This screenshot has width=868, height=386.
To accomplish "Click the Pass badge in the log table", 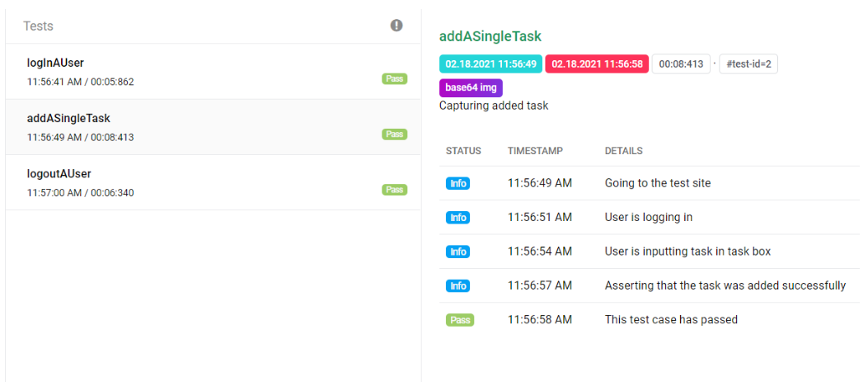I will [459, 320].
